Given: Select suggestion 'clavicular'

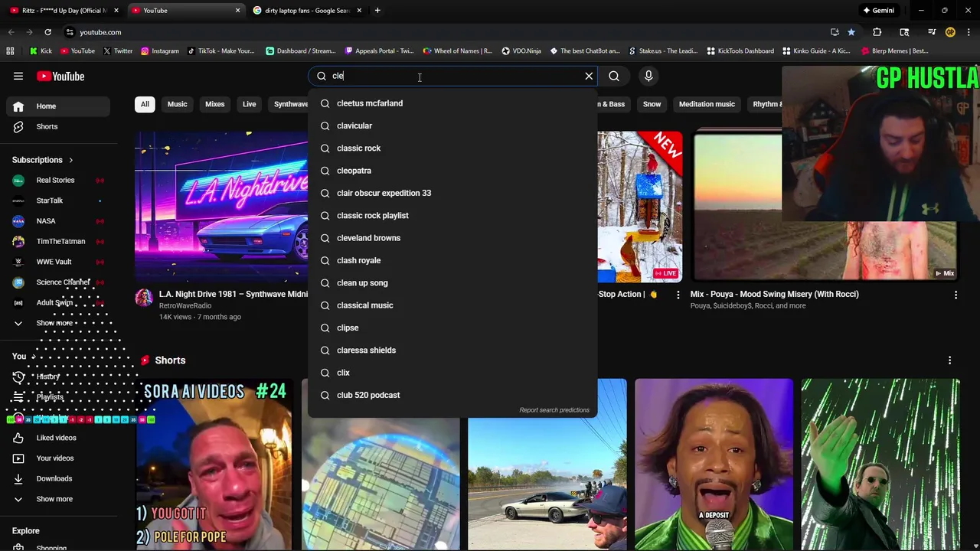Looking at the screenshot, I should coord(452,126).
